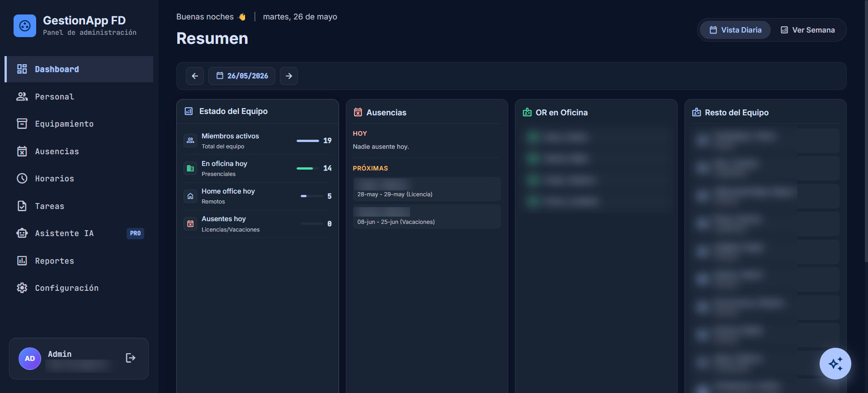
Task: Open the floating sparkle AI assistant button
Action: click(x=835, y=364)
